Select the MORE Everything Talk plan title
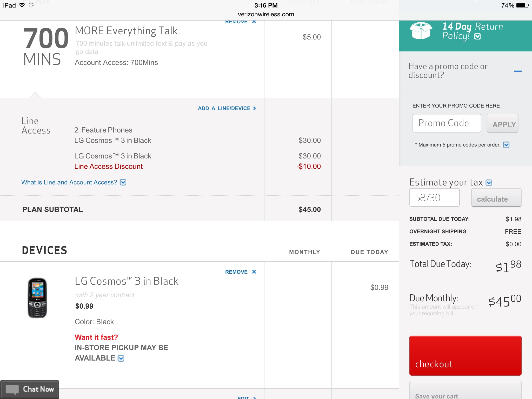Screen dimensions: 532x399 pos(126,31)
